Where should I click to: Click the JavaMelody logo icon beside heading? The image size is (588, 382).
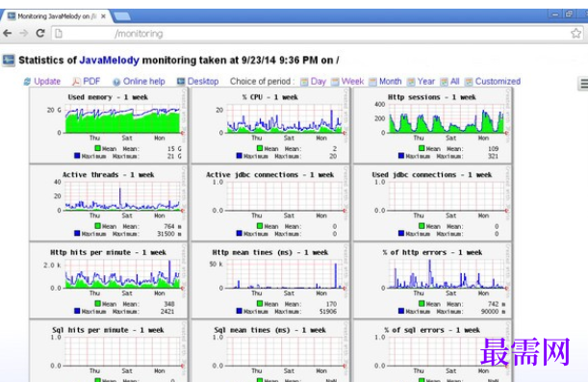coord(9,61)
